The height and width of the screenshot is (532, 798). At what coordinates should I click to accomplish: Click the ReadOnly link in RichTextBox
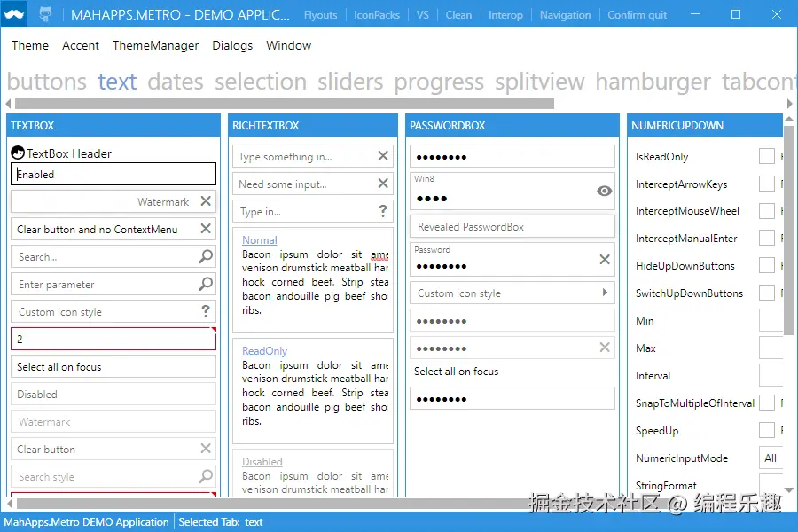pos(264,351)
